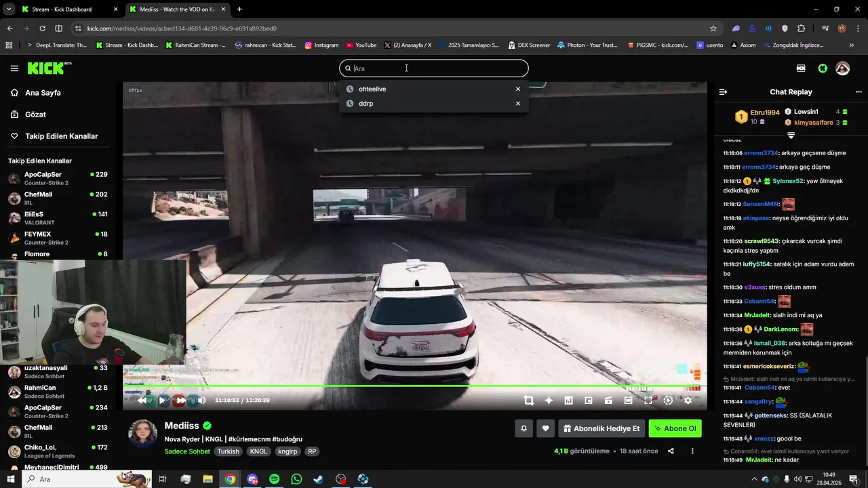Image resolution: width=868 pixels, height=488 pixels.
Task: Select 'ddrp' recent search suggestion
Action: [x=434, y=104]
